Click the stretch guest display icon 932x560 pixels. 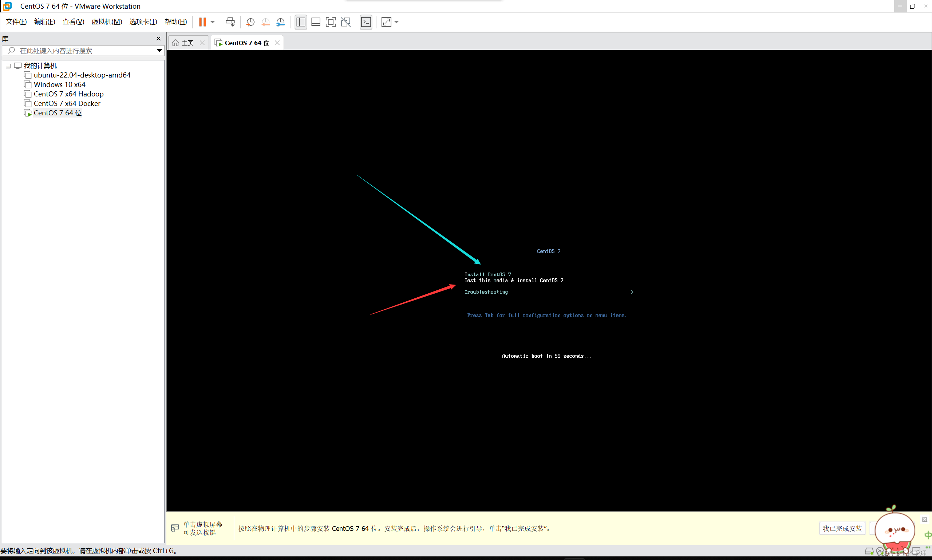pyautogui.click(x=386, y=22)
